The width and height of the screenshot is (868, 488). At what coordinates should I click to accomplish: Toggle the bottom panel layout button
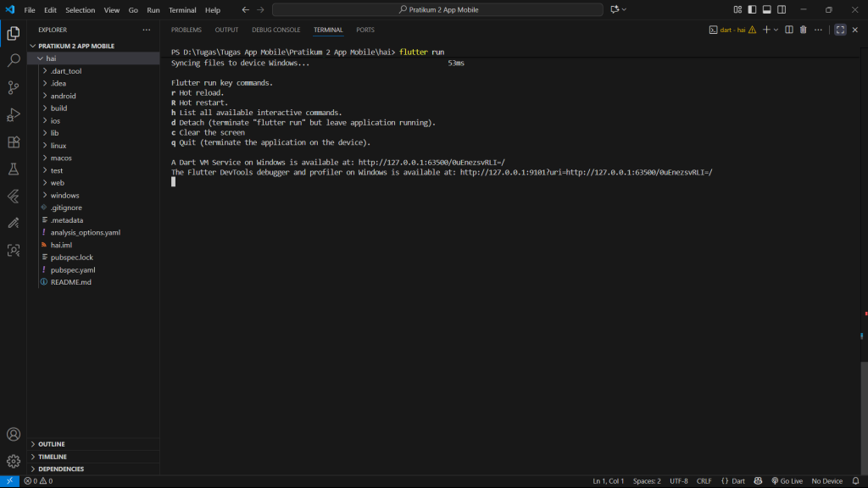pyautogui.click(x=767, y=10)
